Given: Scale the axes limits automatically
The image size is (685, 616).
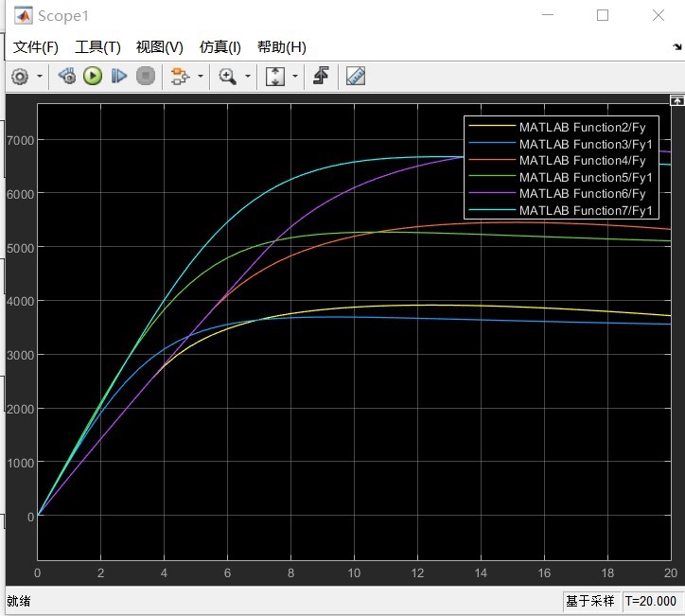Looking at the screenshot, I should (x=275, y=77).
